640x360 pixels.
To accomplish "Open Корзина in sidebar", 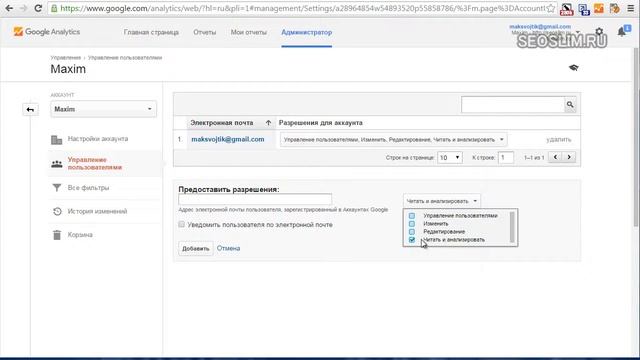I will pyautogui.click(x=80, y=235).
